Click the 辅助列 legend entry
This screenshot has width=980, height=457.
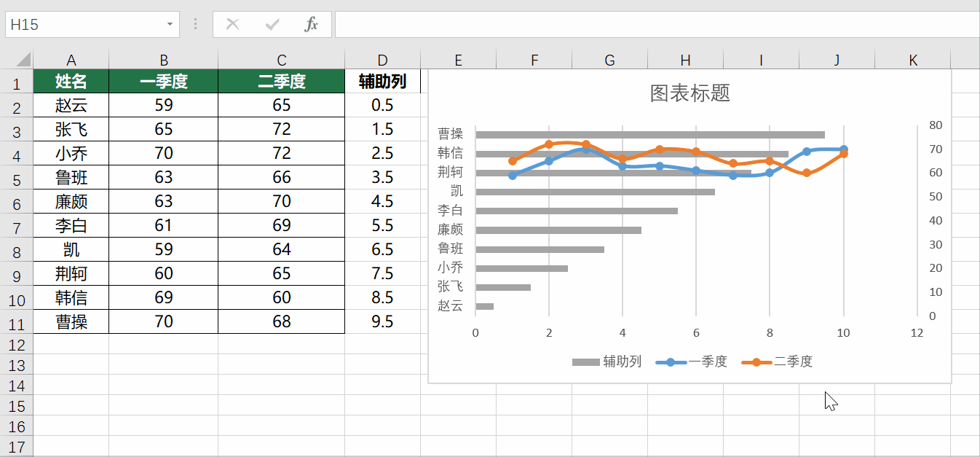[x=606, y=362]
